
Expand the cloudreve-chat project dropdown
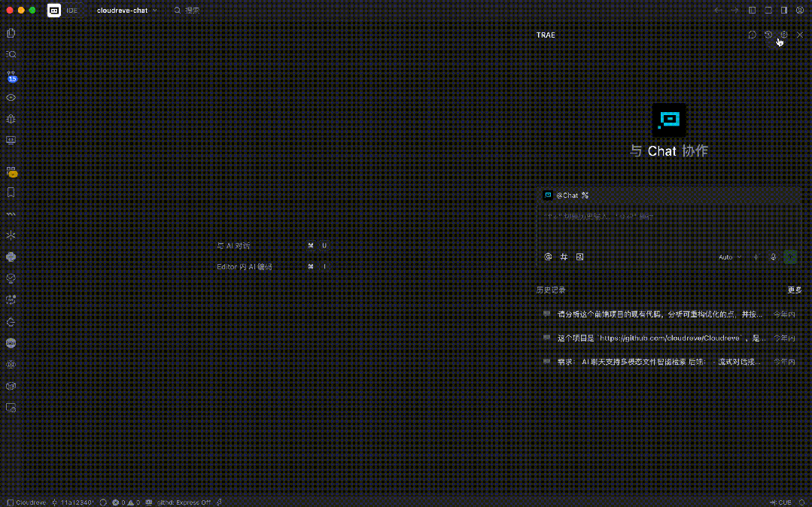pos(126,11)
